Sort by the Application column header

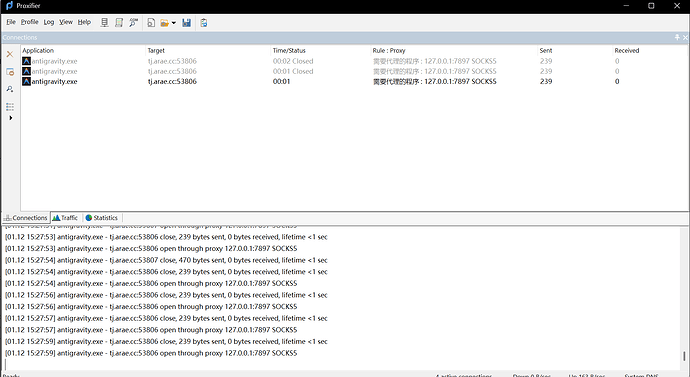pos(83,51)
